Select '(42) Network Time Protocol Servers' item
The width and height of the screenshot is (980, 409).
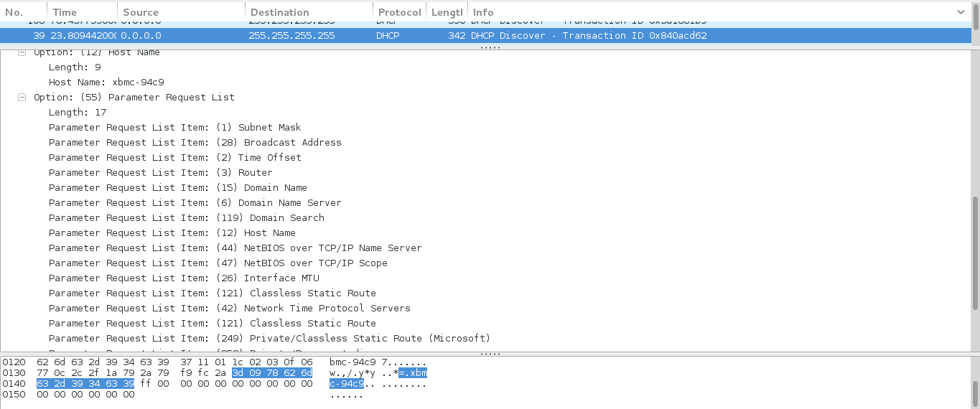pos(229,309)
